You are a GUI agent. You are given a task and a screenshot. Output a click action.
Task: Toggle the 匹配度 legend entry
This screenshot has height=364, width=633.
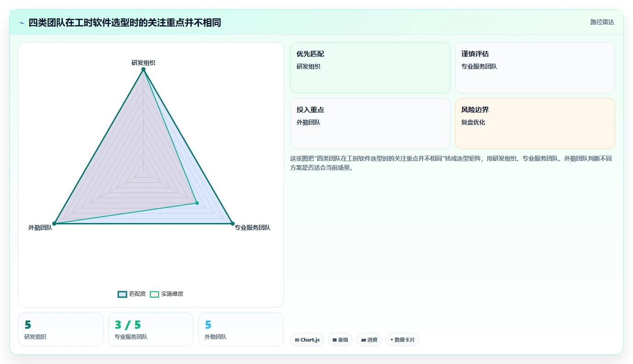pyautogui.click(x=132, y=294)
